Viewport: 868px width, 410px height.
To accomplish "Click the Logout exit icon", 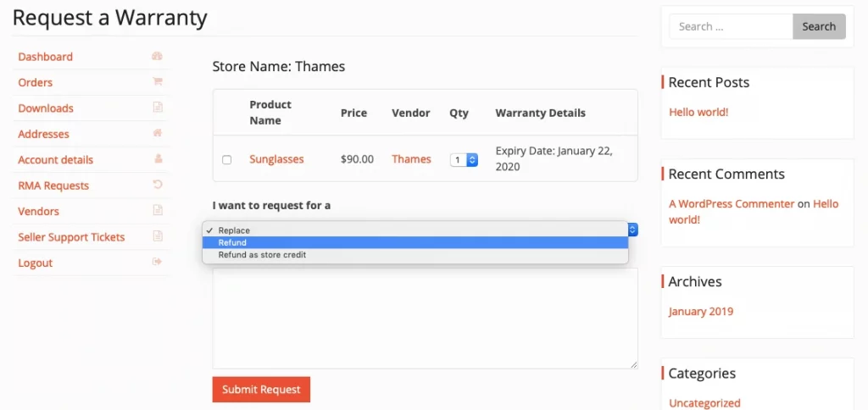I will 158,262.
